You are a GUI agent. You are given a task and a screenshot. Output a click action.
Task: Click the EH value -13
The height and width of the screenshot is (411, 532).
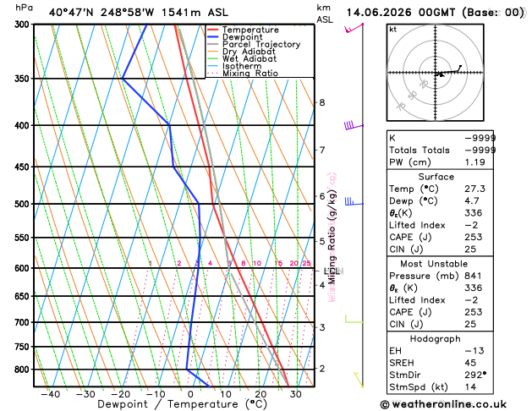(474, 351)
